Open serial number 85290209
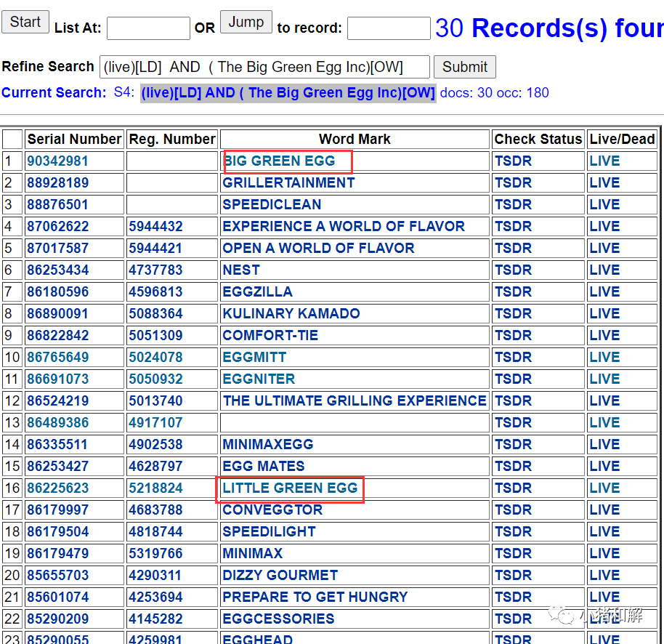 pos(57,619)
